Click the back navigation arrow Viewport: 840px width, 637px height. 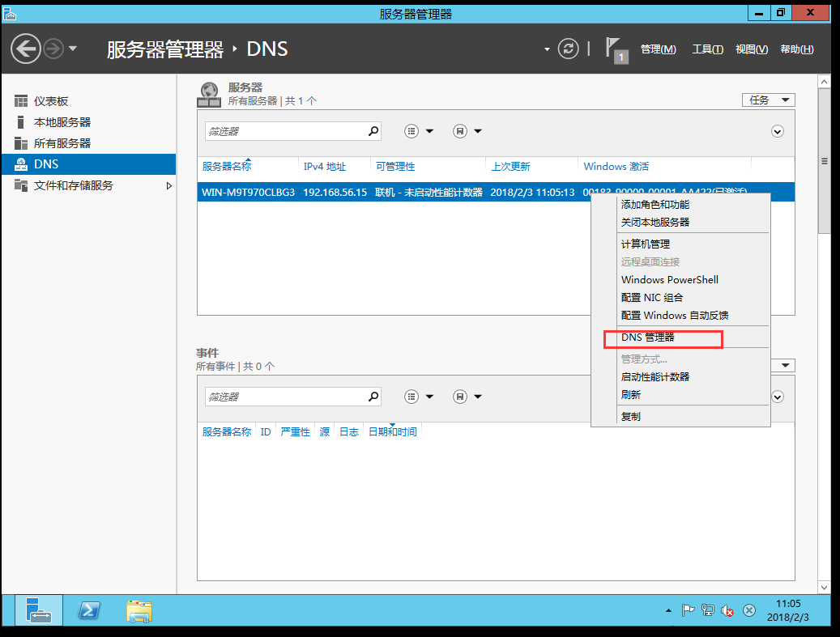(x=26, y=49)
